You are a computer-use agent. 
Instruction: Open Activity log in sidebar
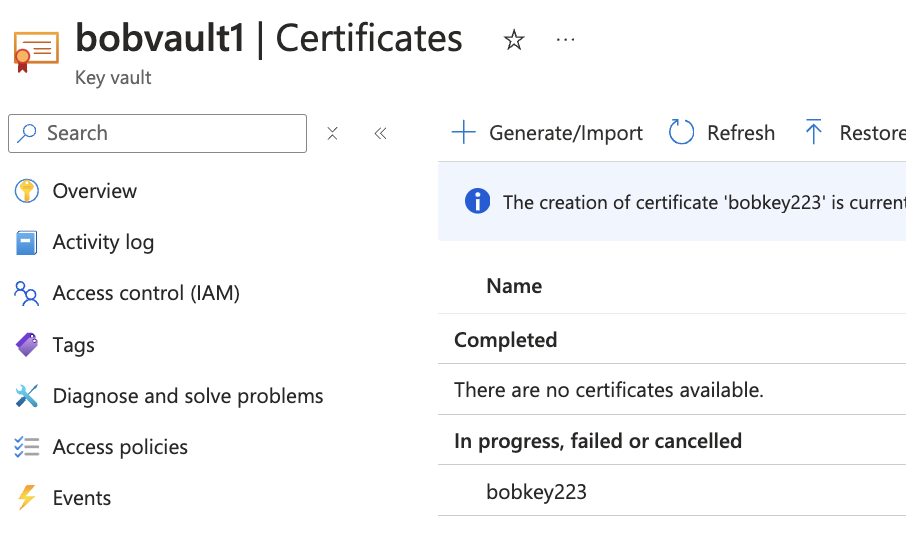[103, 242]
